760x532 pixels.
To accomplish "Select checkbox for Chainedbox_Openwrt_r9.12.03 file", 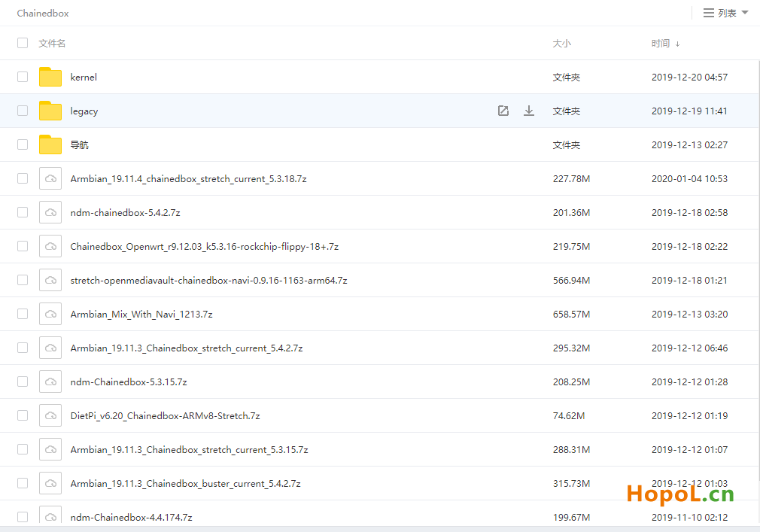I will pos(23,247).
